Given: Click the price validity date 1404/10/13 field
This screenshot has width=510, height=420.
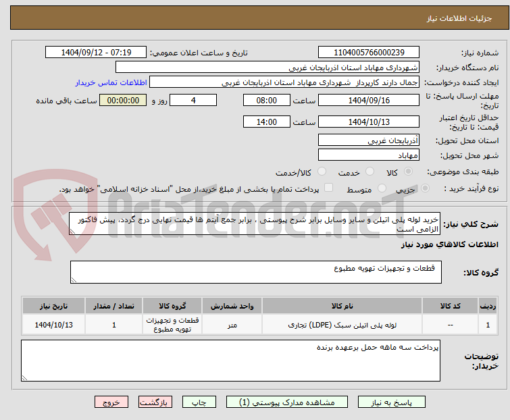Looking at the screenshot, I should pos(369,122).
